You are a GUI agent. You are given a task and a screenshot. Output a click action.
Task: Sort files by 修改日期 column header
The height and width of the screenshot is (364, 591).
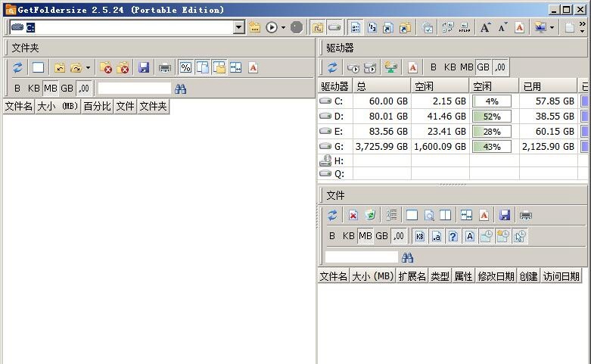496,276
